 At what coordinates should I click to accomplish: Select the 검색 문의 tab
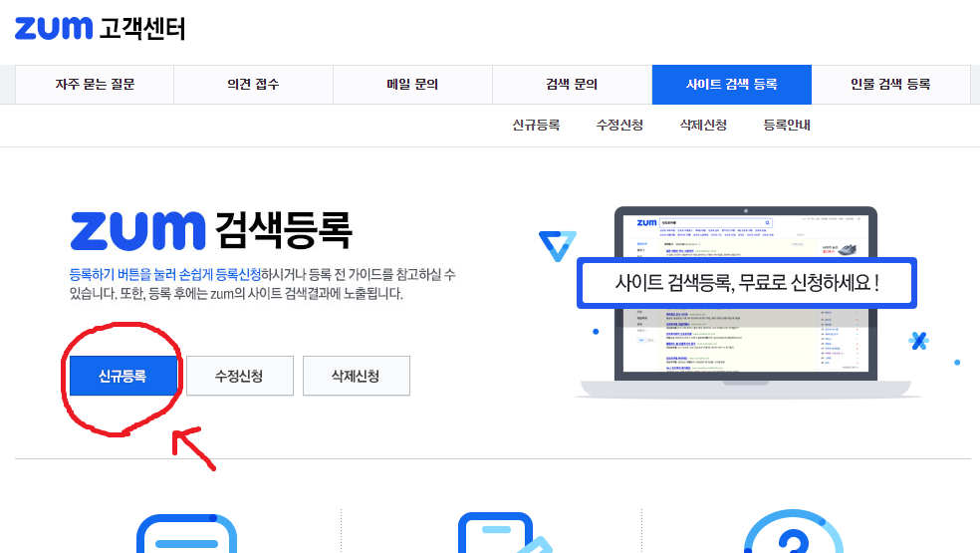coord(572,84)
